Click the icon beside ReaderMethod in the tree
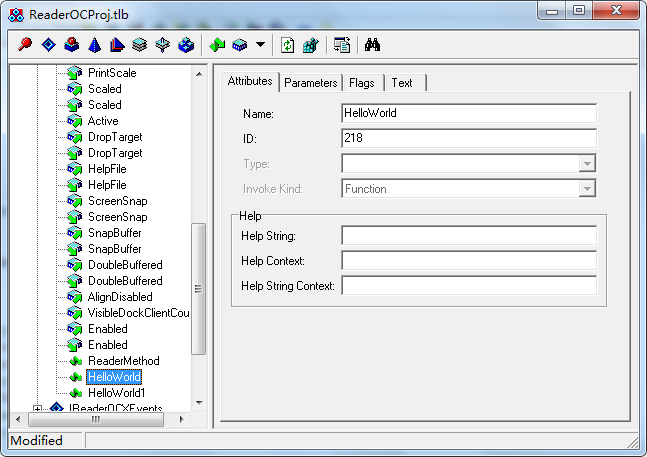 (76, 361)
